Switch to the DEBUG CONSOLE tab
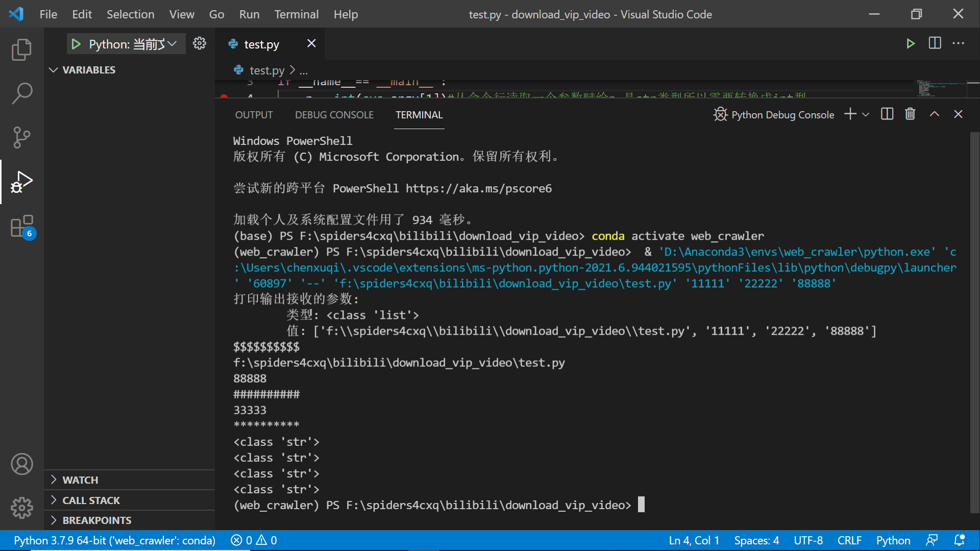The height and width of the screenshot is (551, 980). [x=334, y=115]
